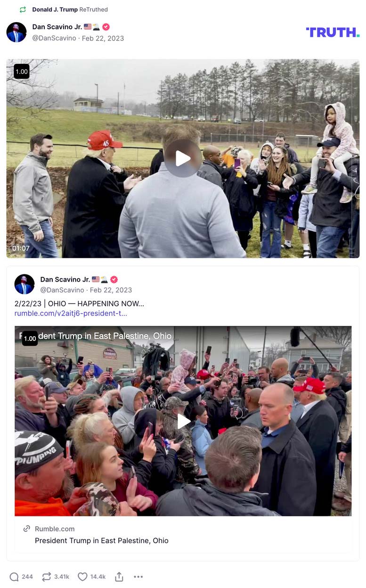Click the TRUTH logo
The width and height of the screenshot is (366, 588).
point(333,32)
